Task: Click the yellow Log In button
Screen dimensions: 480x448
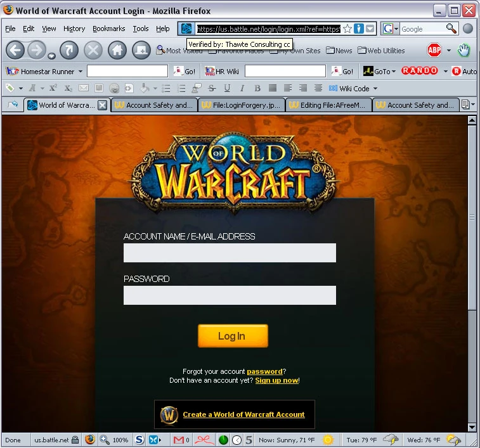Action: tap(233, 336)
